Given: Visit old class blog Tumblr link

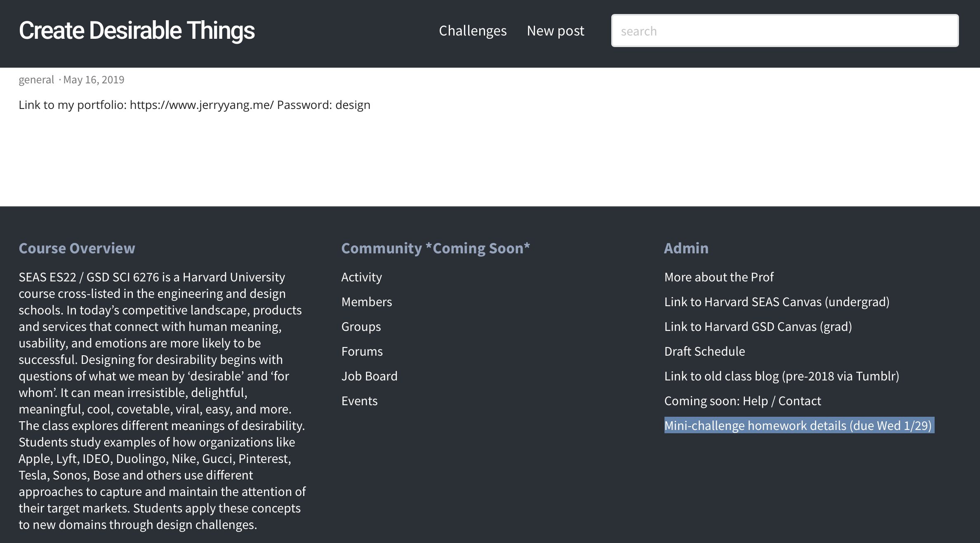Looking at the screenshot, I should point(781,376).
